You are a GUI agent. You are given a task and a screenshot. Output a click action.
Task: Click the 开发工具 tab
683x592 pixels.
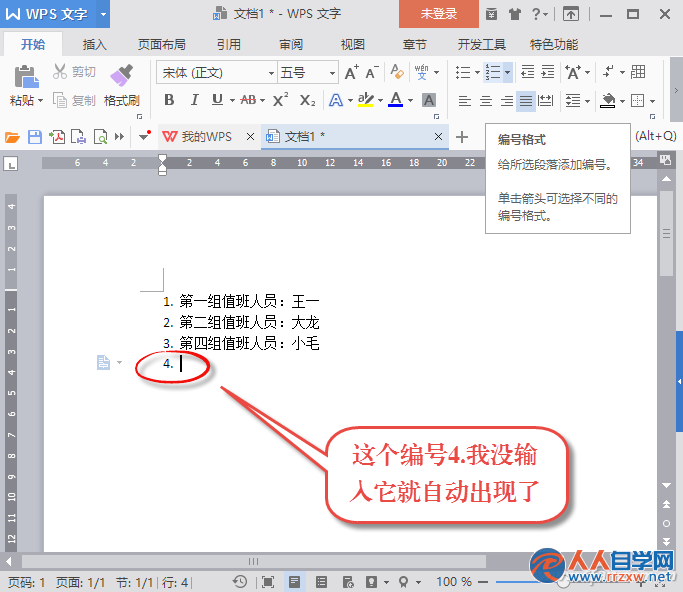(x=481, y=44)
